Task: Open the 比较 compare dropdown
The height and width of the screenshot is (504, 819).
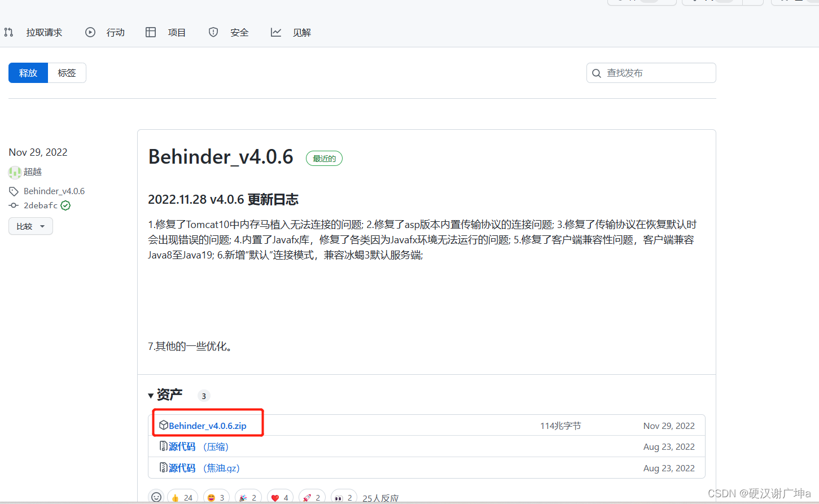Action: pyautogui.click(x=30, y=226)
